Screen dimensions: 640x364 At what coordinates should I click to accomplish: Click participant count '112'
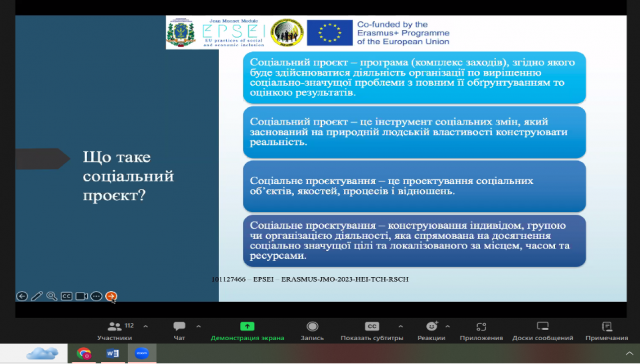coord(129,326)
